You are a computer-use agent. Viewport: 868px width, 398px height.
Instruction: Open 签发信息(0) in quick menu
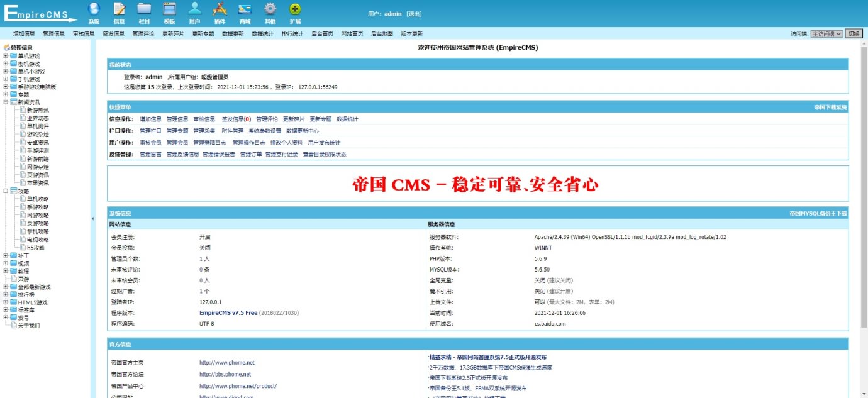point(236,119)
